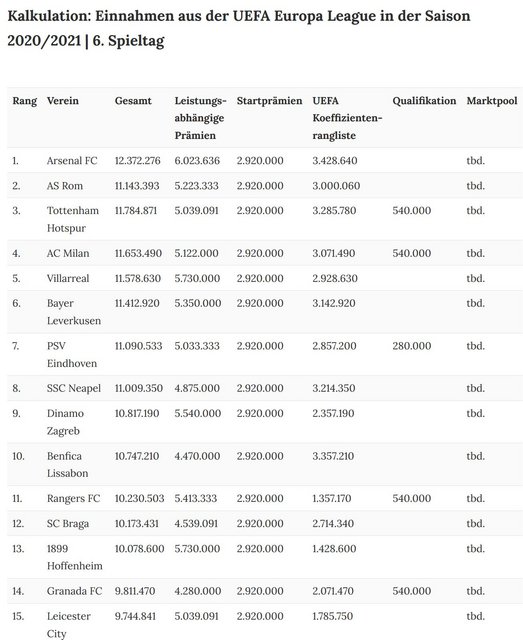Select the Rang column header
The image size is (523, 640).
coord(24,101)
